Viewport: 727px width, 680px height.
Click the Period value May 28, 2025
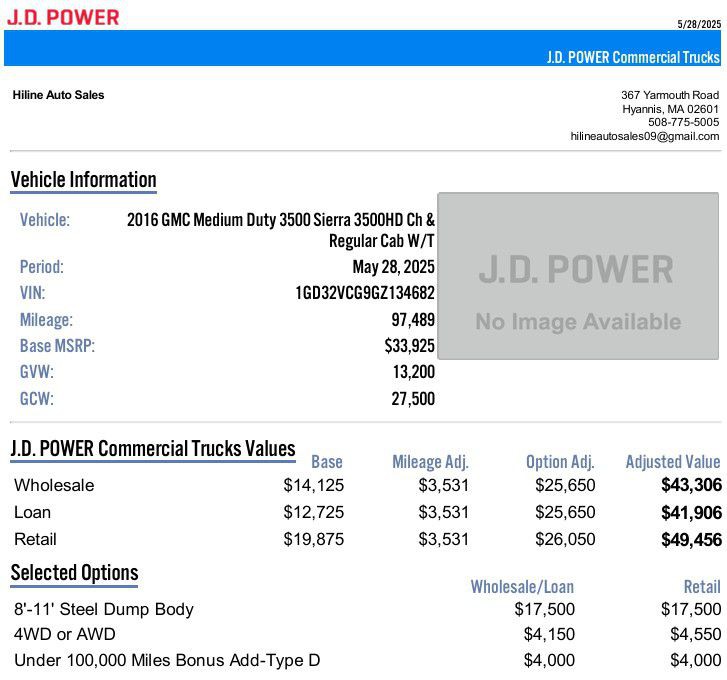pos(394,267)
